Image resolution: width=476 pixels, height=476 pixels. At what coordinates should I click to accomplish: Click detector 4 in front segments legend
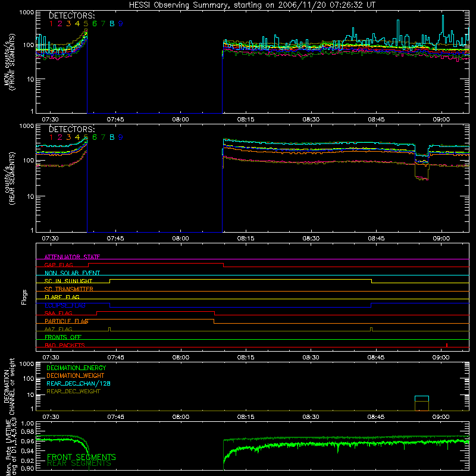[77, 24]
